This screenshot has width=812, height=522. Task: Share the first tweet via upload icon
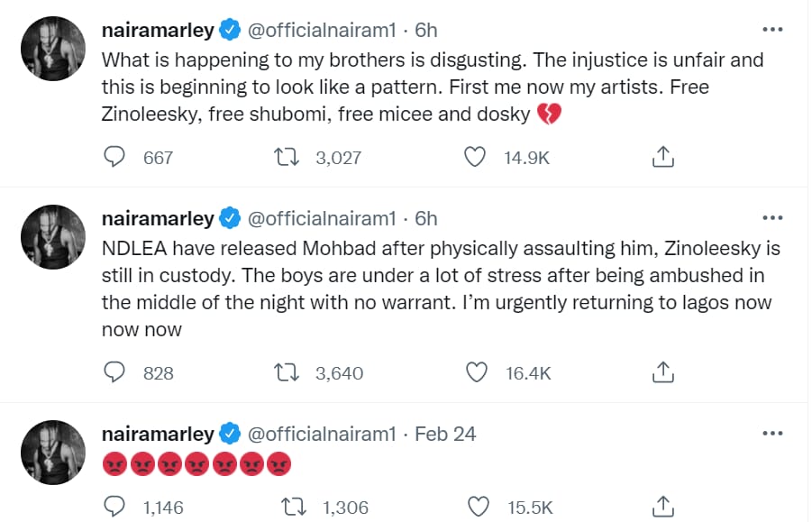[662, 156]
